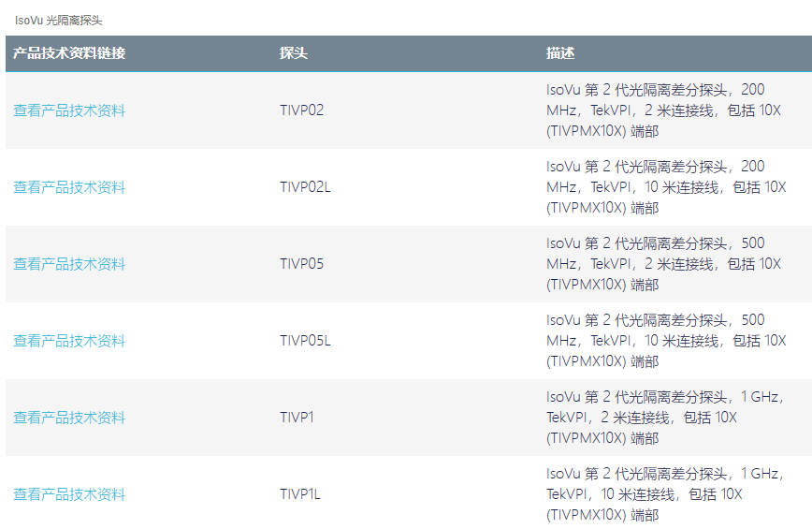Click the 探头 column header

click(294, 52)
